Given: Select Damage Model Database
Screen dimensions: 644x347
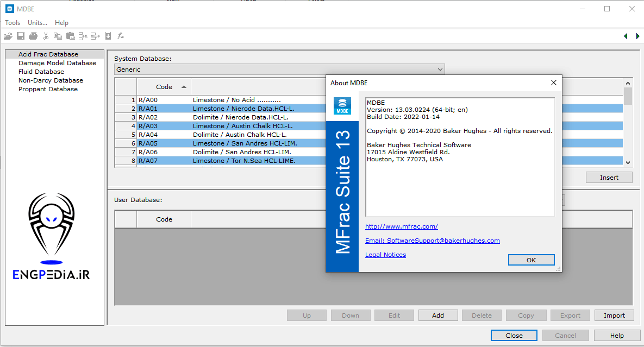Looking at the screenshot, I should pyautogui.click(x=57, y=63).
